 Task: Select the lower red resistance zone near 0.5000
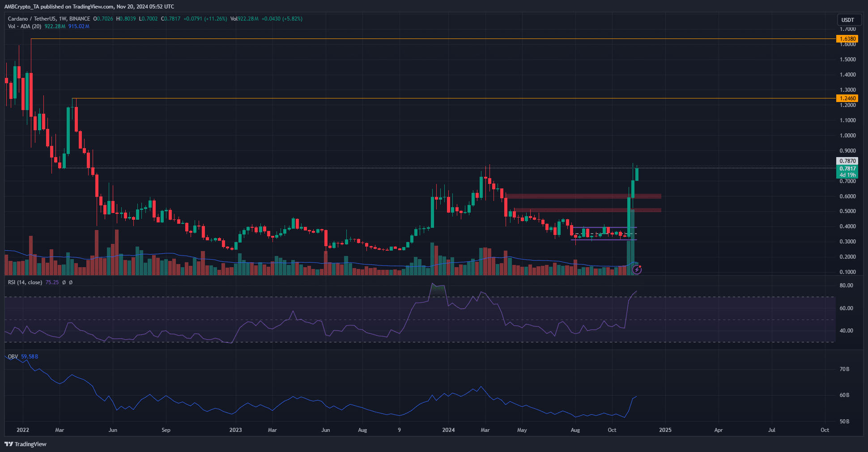click(x=586, y=210)
